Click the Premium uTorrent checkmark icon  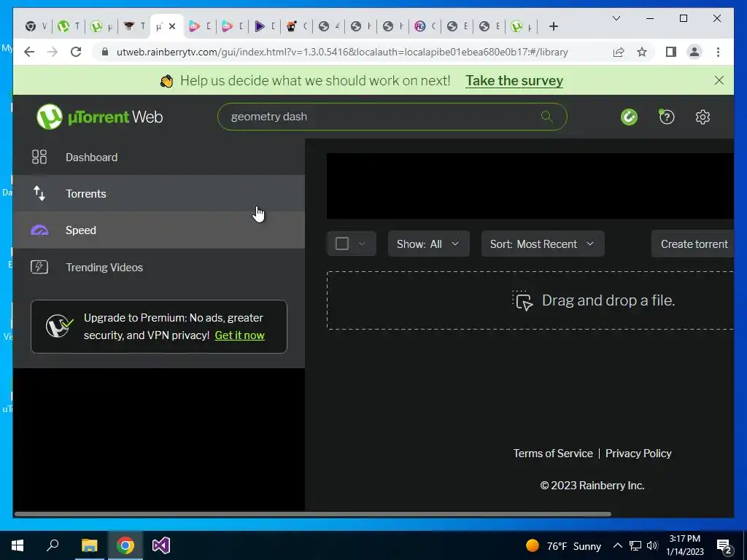[x=59, y=326]
